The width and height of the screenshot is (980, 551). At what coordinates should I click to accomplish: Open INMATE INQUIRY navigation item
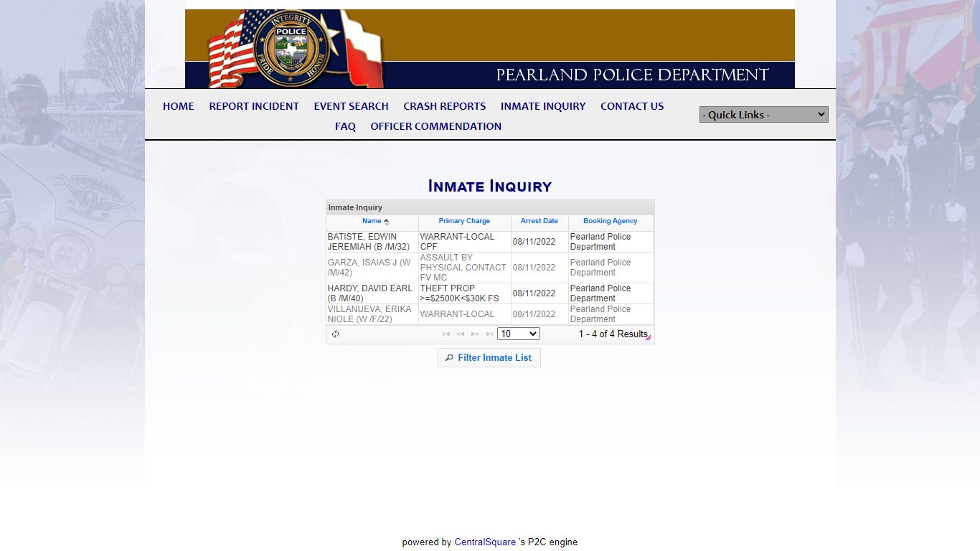click(543, 106)
